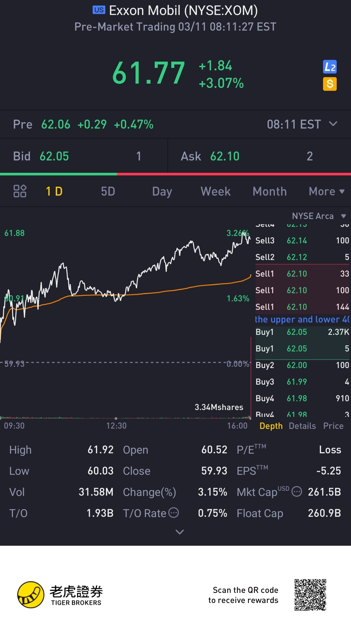The image size is (351, 644).
Task: Tap the Low 60.03 value
Action: [x=101, y=471]
